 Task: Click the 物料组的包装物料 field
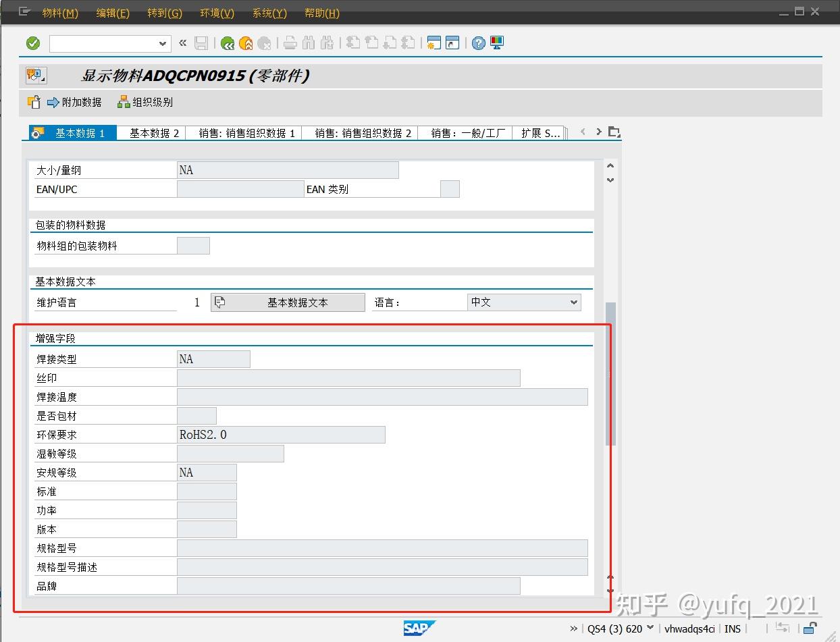pos(193,246)
